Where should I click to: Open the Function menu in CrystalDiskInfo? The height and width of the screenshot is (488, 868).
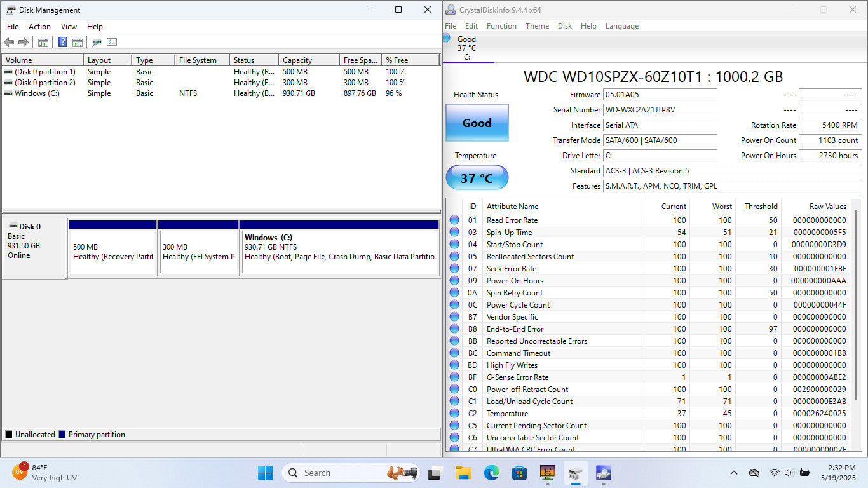click(x=501, y=26)
